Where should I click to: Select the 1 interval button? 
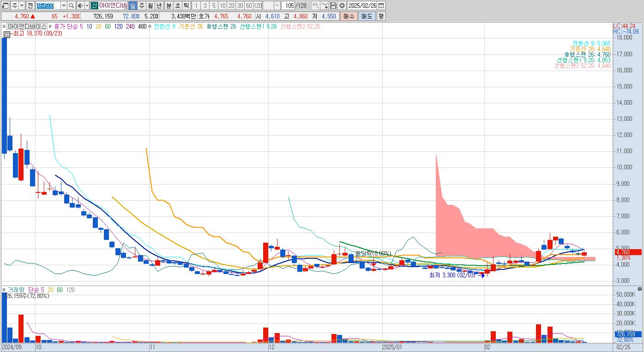(x=196, y=6)
